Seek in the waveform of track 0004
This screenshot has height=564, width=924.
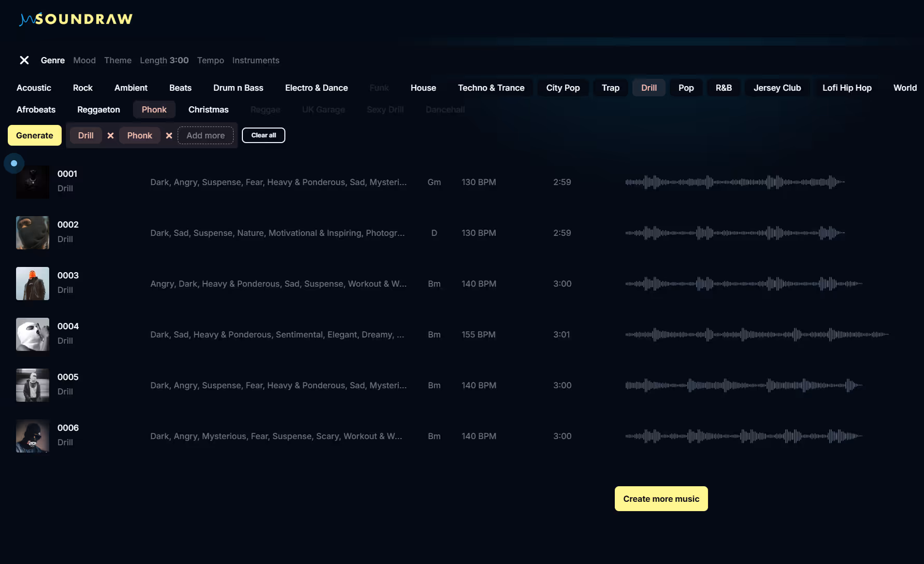[x=757, y=334]
